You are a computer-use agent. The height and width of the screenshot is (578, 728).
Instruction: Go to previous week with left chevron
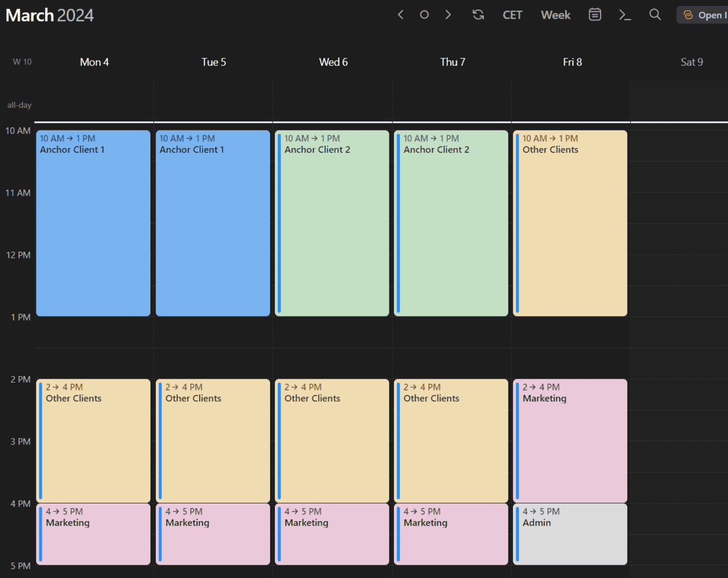tap(400, 15)
